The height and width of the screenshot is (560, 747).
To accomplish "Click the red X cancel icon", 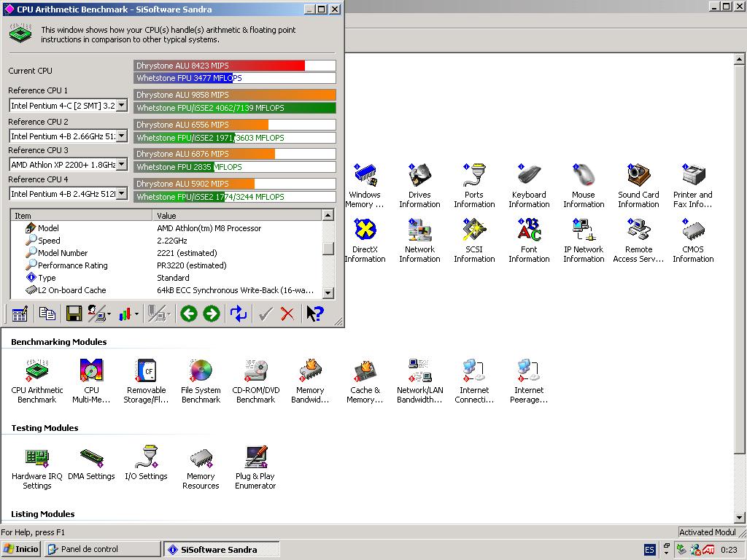I will [287, 314].
